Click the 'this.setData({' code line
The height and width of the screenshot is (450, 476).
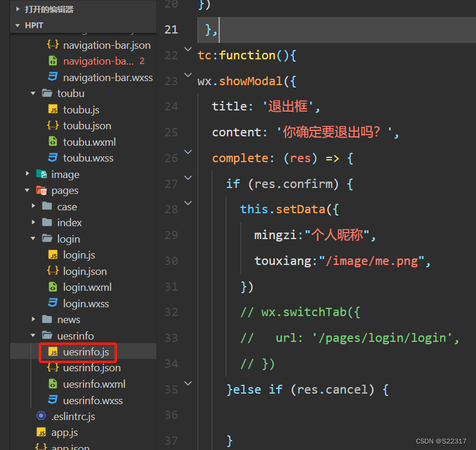point(289,209)
